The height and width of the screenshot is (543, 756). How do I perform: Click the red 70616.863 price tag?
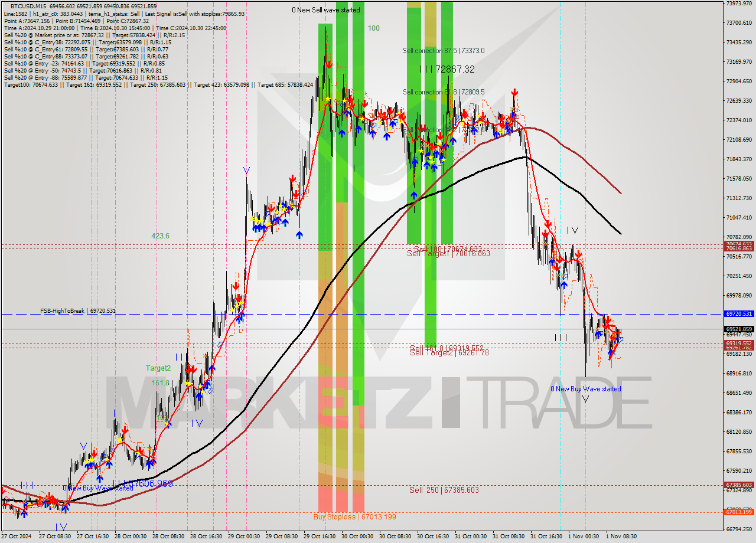pyautogui.click(x=739, y=249)
